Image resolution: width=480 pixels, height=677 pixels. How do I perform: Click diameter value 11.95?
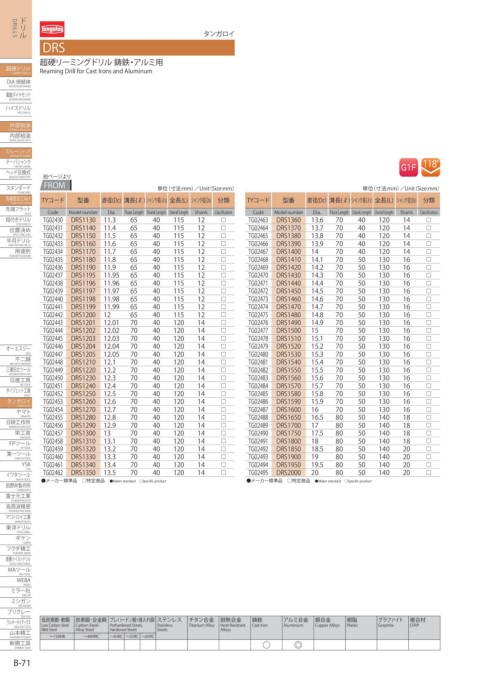click(111, 275)
